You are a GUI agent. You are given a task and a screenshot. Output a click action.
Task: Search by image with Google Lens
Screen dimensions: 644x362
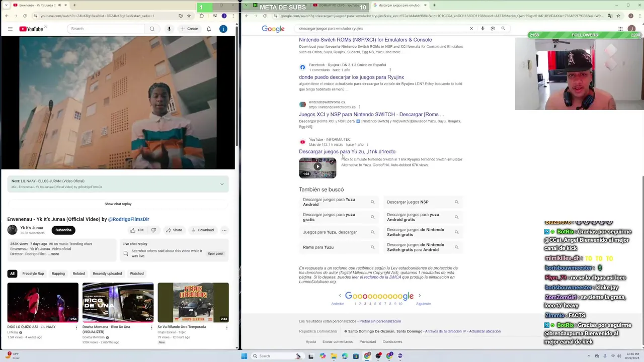click(x=493, y=29)
